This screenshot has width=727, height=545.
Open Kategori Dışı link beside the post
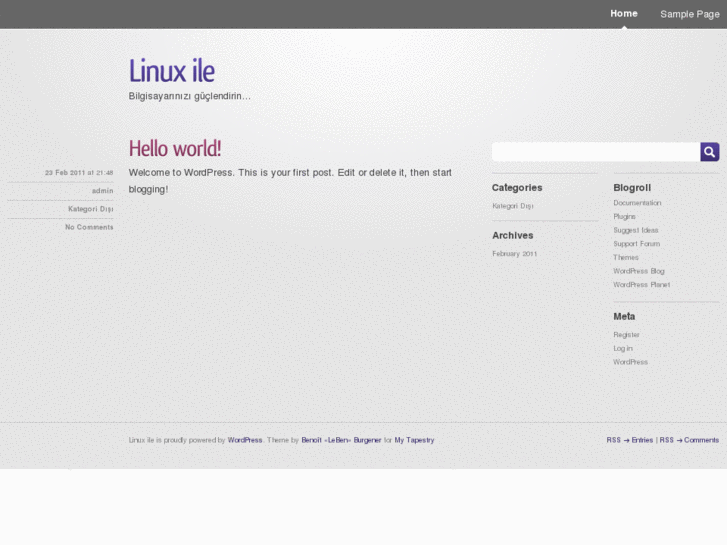click(x=90, y=209)
